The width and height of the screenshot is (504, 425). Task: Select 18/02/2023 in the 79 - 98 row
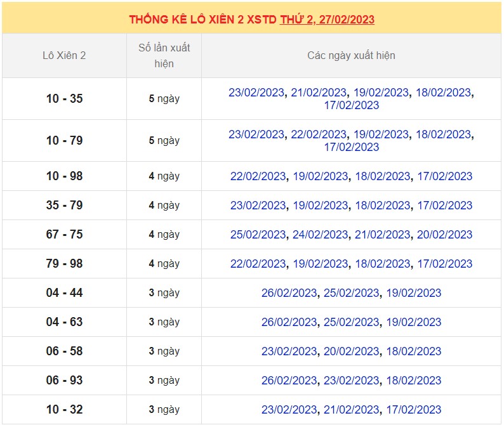(382, 264)
